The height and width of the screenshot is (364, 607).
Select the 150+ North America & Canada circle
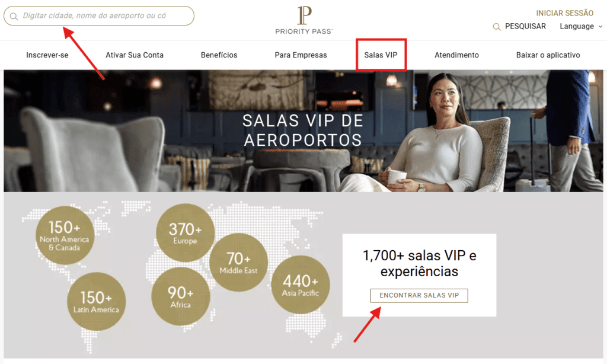tap(65, 235)
